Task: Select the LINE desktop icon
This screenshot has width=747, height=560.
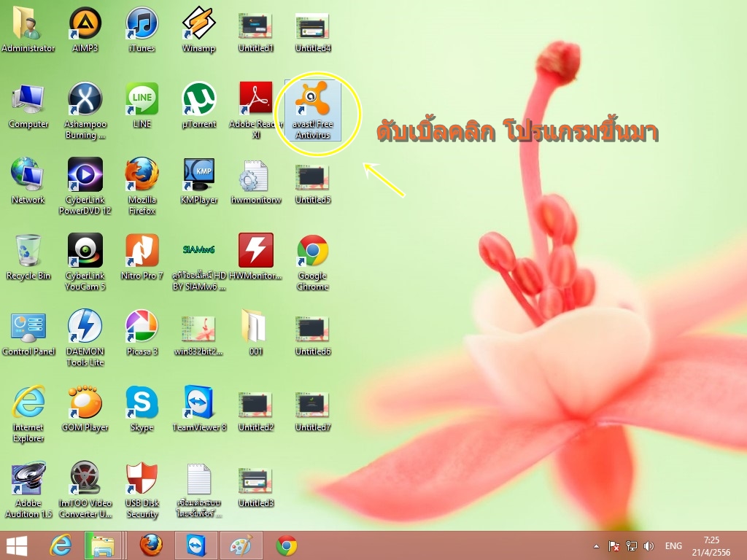Action: 142,106
